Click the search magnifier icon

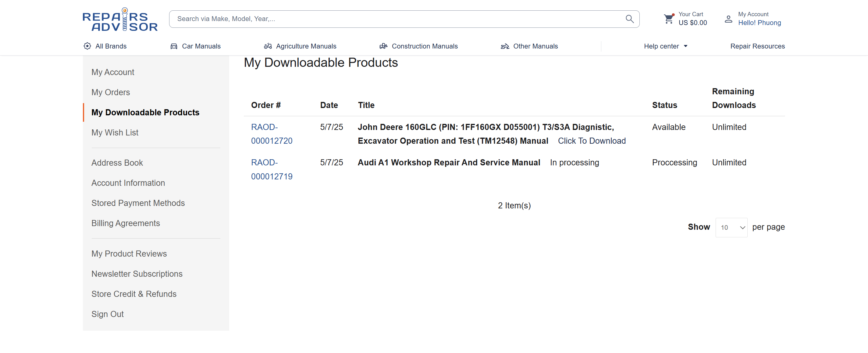pyautogui.click(x=629, y=19)
